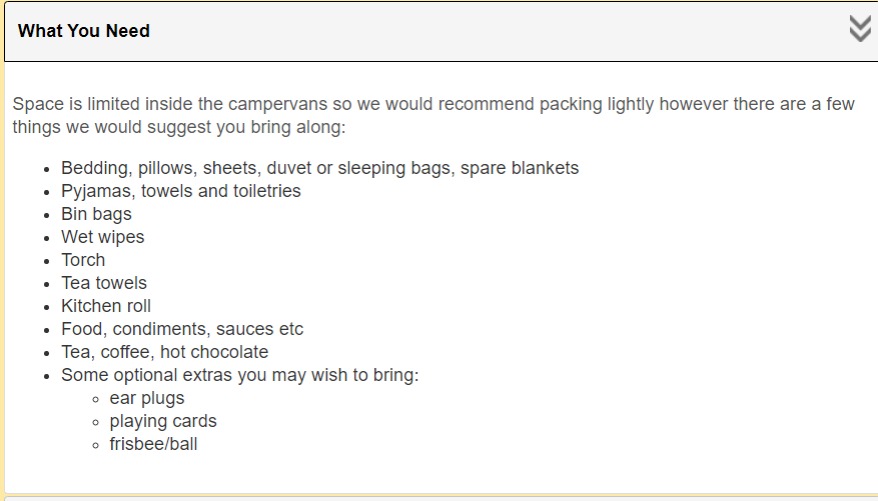This screenshot has height=501, width=878.
Task: Click the hollow bullet beside "ear plugs"
Action: (95, 399)
